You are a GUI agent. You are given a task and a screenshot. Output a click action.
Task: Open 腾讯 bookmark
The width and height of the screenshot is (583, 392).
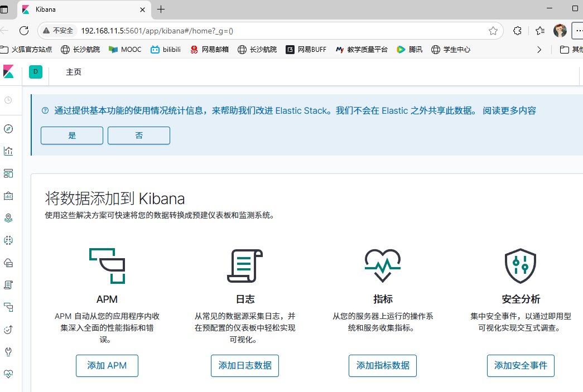pos(409,50)
